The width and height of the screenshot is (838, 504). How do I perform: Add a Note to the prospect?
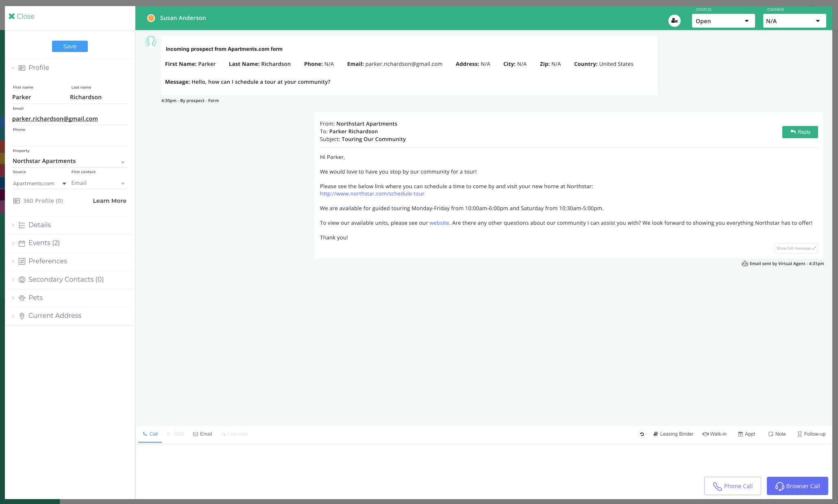[777, 434]
